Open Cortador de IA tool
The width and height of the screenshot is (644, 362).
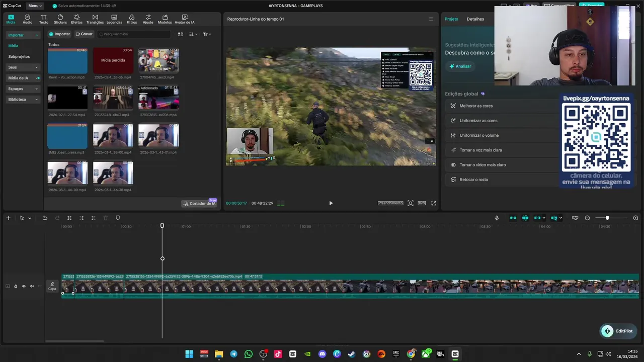199,204
